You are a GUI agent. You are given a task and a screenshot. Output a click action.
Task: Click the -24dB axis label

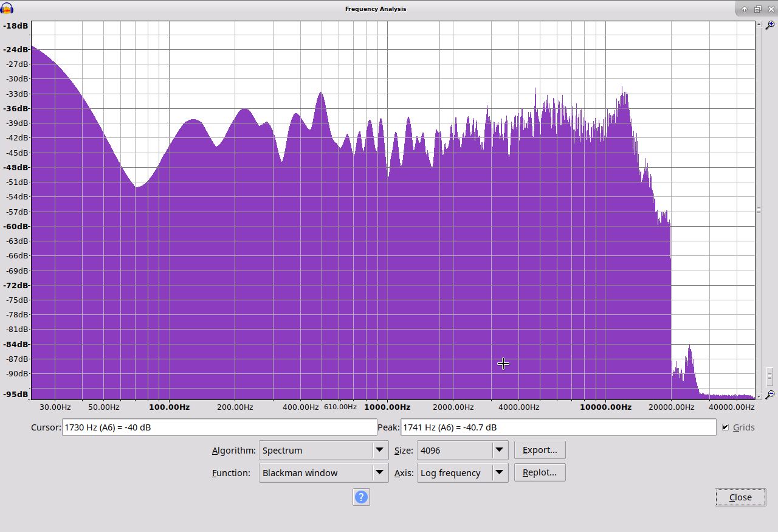coord(16,50)
